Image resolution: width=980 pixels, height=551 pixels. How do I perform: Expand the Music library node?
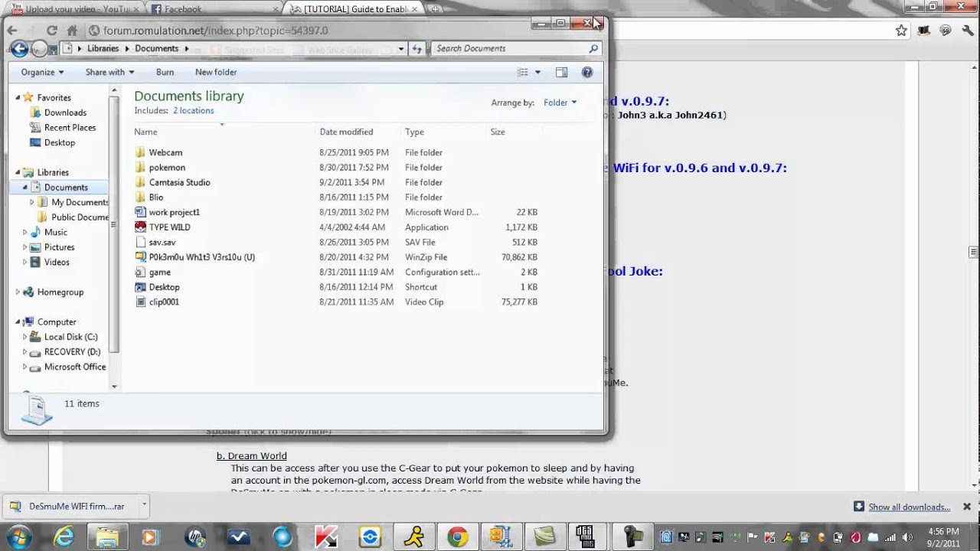(25, 232)
